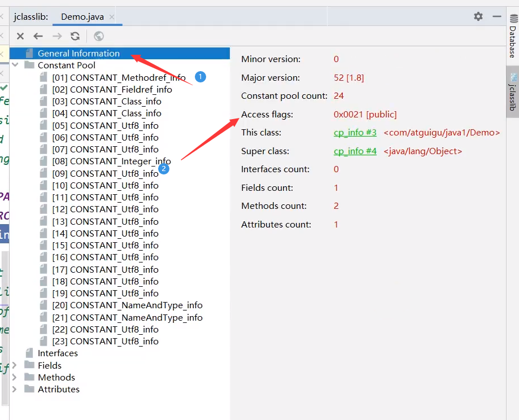Select the Demo.java tab
Image resolution: width=519 pixels, height=420 pixels.
pos(82,17)
